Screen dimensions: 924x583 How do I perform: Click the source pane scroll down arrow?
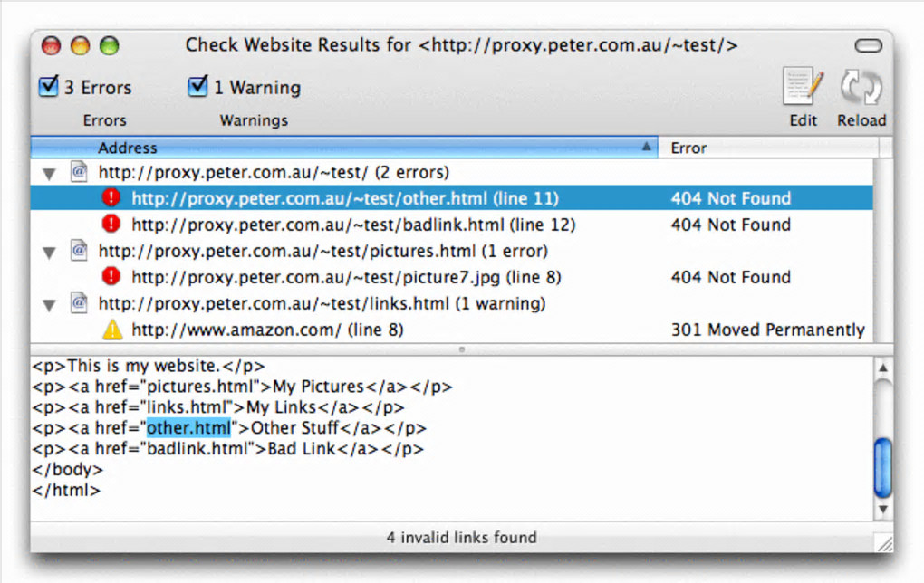(x=882, y=511)
